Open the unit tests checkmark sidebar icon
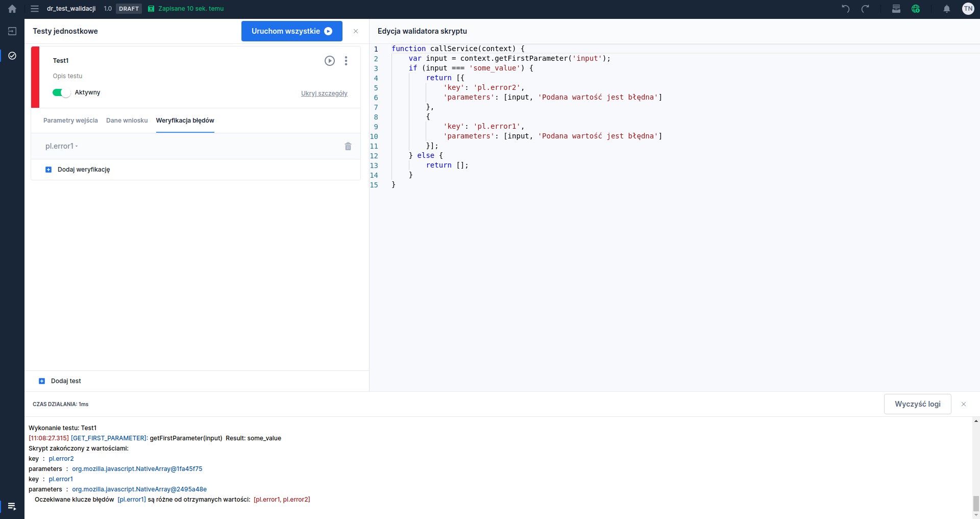The height and width of the screenshot is (519, 980). 12,56
